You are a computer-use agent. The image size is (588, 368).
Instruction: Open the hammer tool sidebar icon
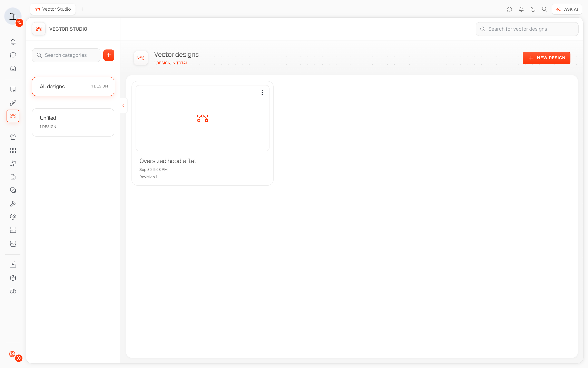(x=13, y=203)
